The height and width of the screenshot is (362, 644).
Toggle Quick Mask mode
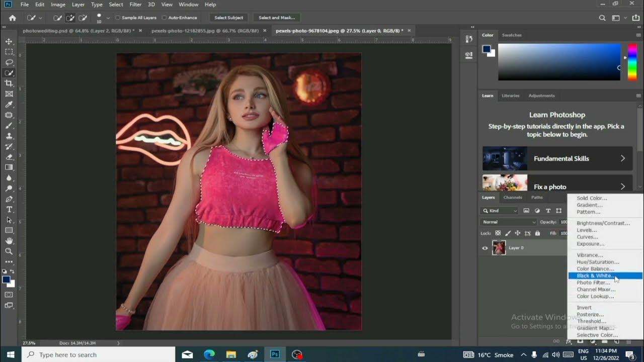[9, 295]
